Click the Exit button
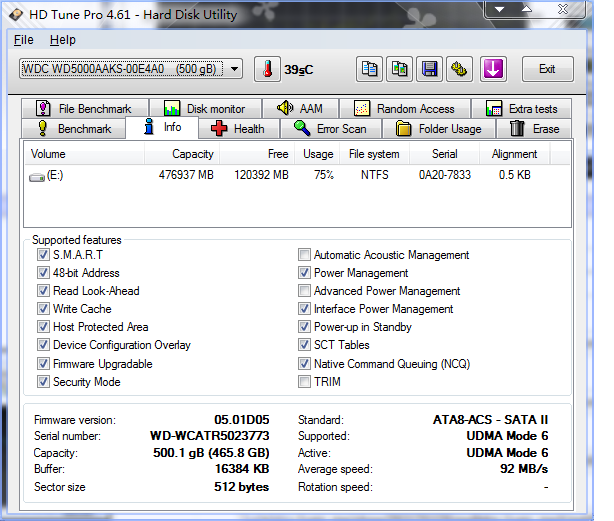Screen dimensions: 614x521 pyautogui.click(x=547, y=69)
